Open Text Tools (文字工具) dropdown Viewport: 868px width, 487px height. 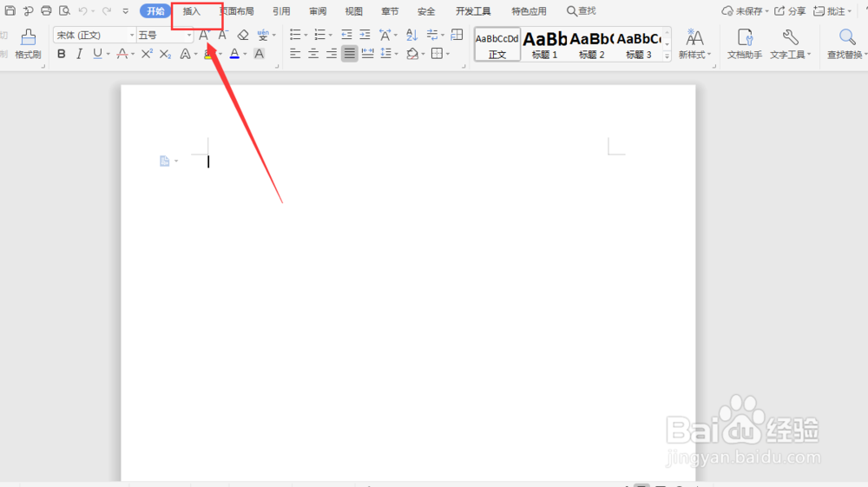tap(790, 44)
